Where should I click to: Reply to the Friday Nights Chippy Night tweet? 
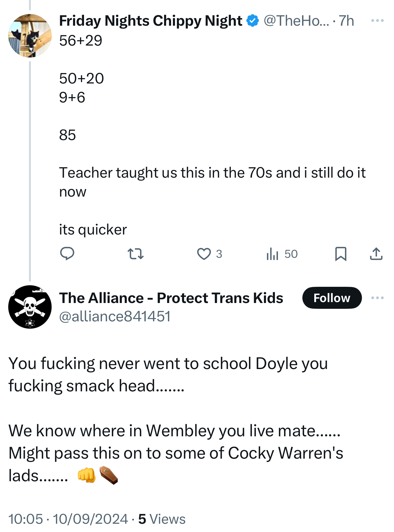[x=67, y=254]
